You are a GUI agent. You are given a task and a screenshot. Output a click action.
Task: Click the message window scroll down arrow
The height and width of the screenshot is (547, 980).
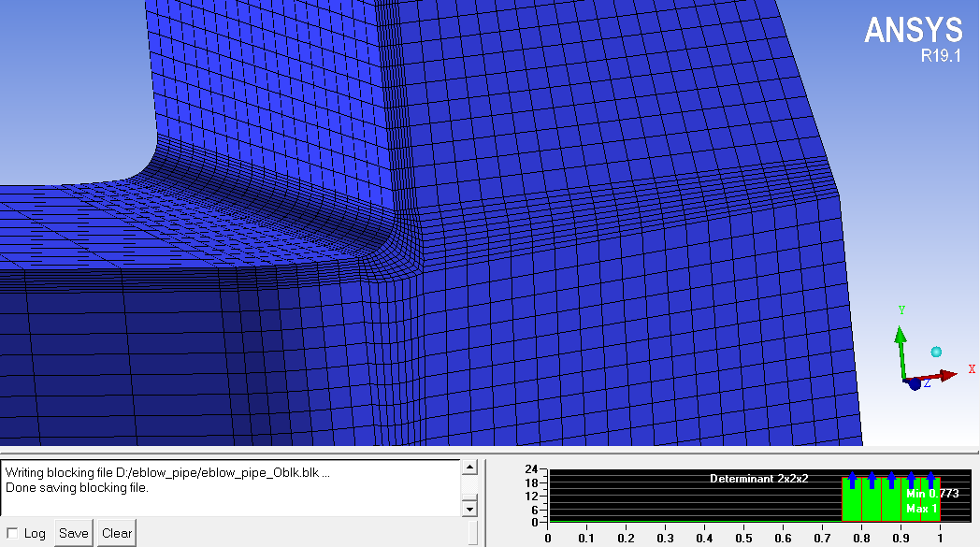(470, 509)
